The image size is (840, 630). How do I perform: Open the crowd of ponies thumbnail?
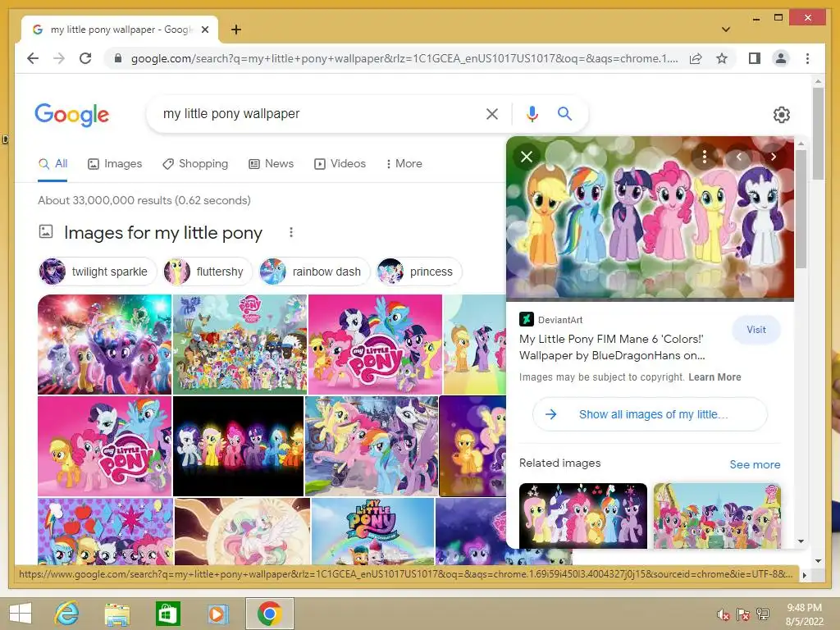click(240, 344)
